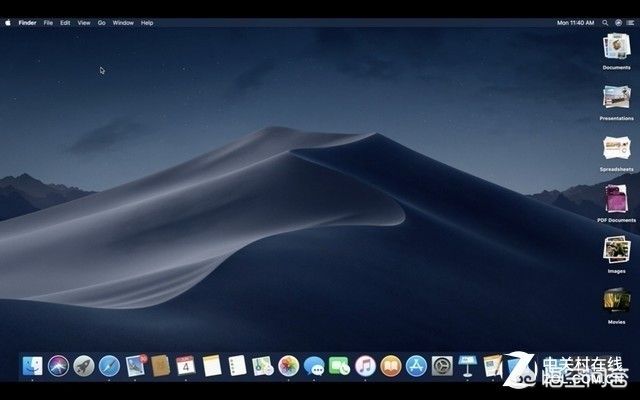The height and width of the screenshot is (400, 640).
Task: Expand the Documents stack on desktop
Action: (617, 46)
